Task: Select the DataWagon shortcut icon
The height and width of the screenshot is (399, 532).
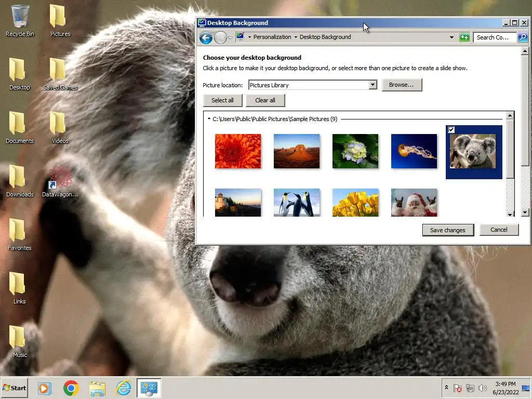Action: 60,181
